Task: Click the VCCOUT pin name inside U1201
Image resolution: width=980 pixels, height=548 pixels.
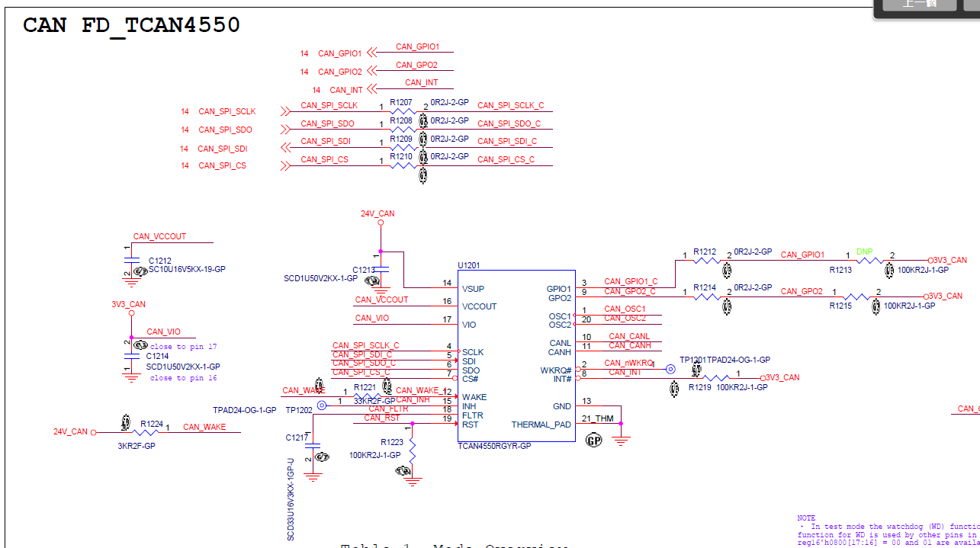Action: point(479,306)
